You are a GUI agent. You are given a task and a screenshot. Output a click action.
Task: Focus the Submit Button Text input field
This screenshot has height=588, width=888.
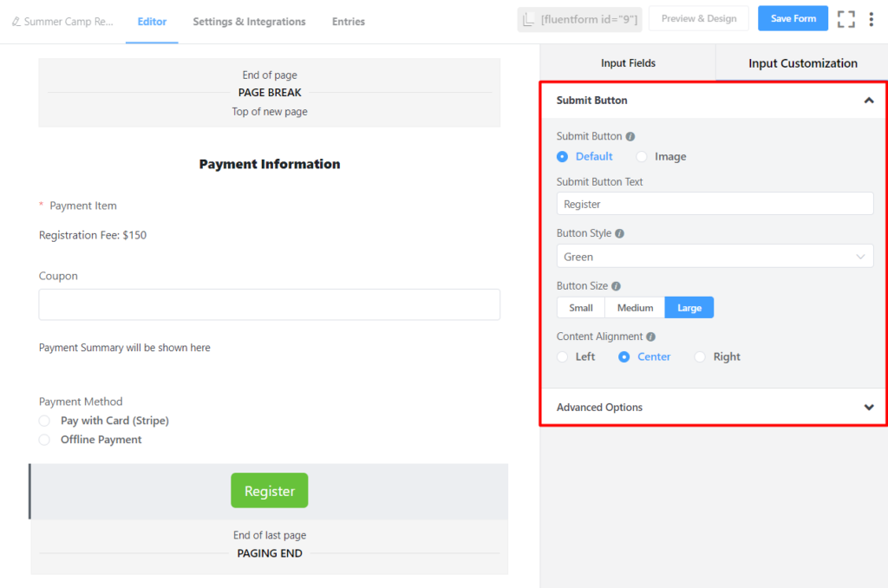coord(715,204)
